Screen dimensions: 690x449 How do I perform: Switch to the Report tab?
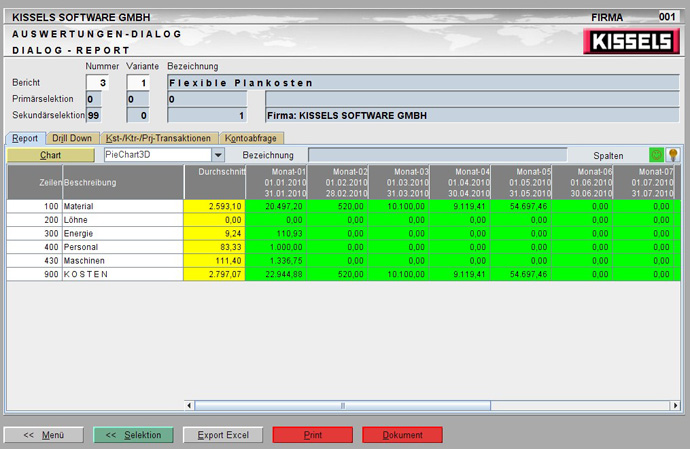pos(25,138)
